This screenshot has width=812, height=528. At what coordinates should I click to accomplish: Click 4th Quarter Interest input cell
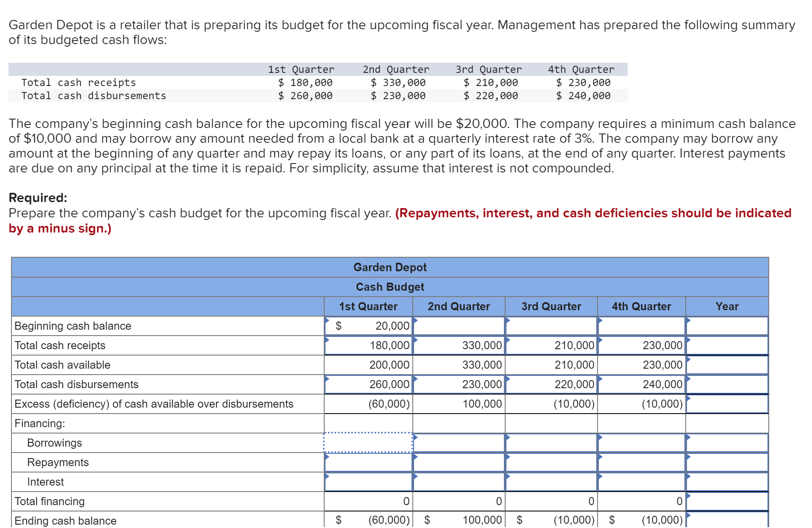click(x=642, y=482)
